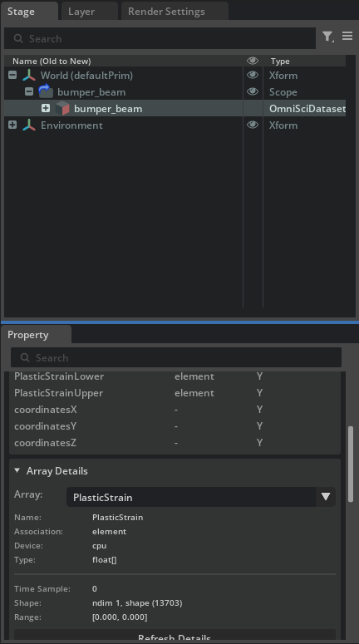Open the Stage options hamburger menu

pos(347,36)
